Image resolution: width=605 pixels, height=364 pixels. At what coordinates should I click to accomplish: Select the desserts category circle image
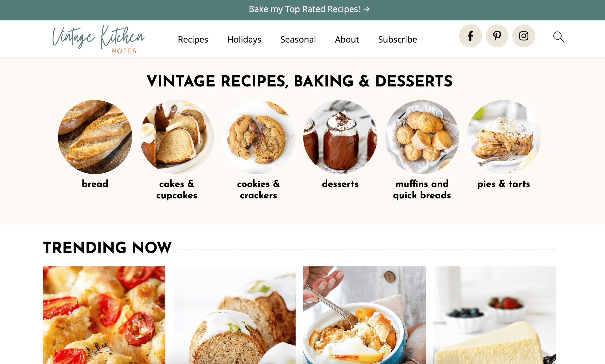click(340, 137)
